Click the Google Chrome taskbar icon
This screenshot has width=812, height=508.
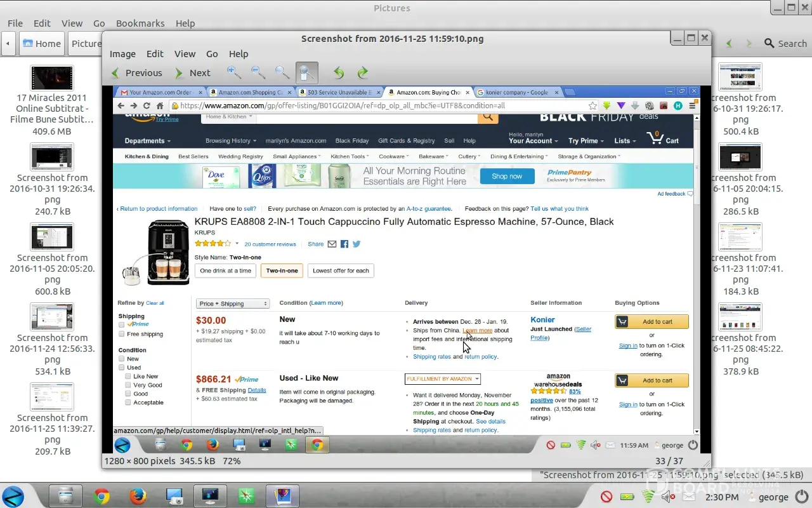click(101, 496)
